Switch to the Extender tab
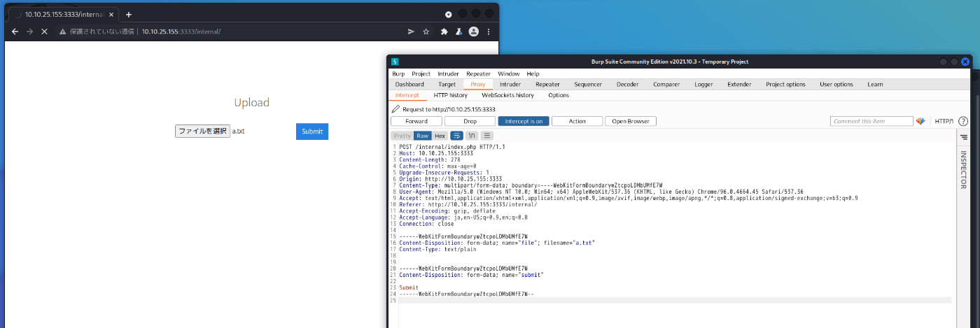 tap(740, 84)
